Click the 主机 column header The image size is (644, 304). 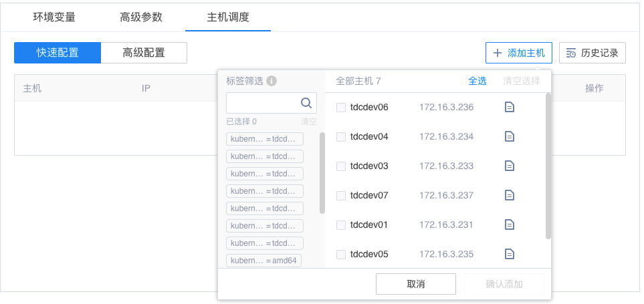click(32, 88)
